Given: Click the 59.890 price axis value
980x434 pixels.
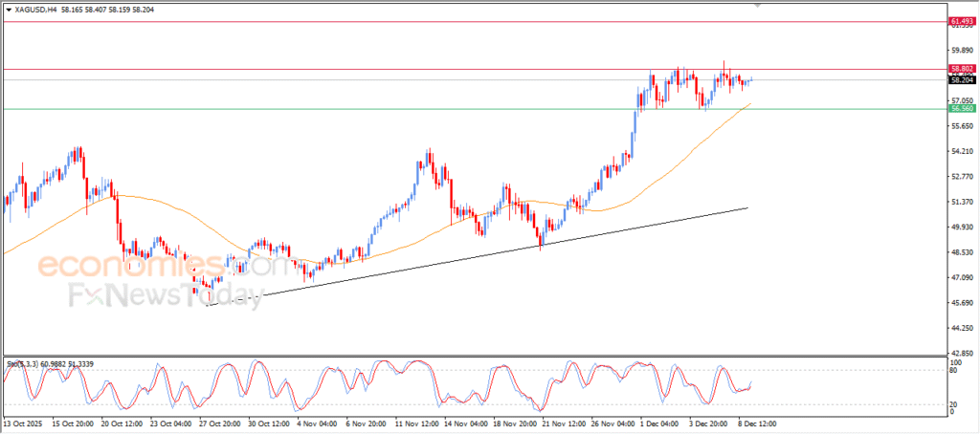Looking at the screenshot, I should tap(963, 50).
